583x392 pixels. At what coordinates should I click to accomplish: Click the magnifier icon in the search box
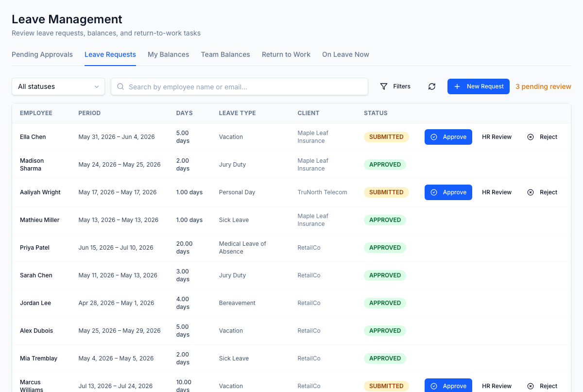point(121,86)
